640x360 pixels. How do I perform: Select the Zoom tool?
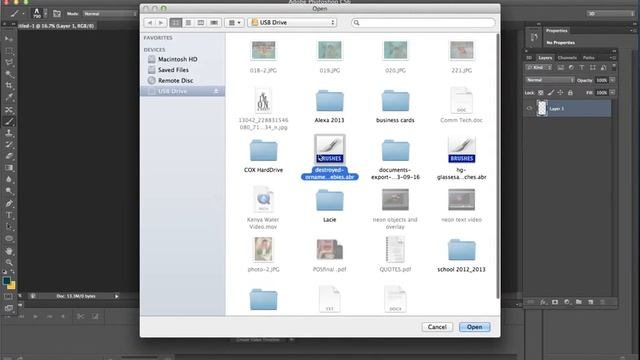pos(9,262)
